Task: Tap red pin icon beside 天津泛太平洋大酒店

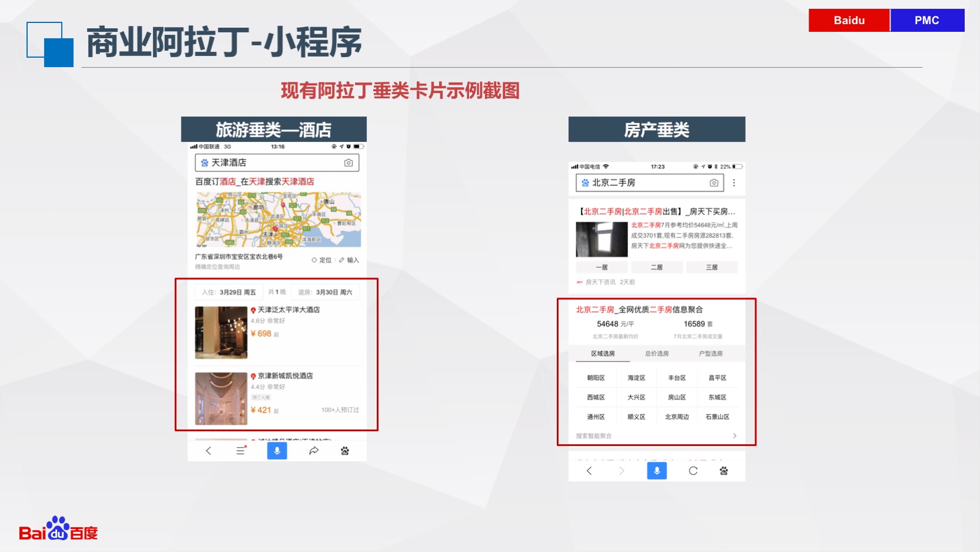Action: (x=253, y=310)
